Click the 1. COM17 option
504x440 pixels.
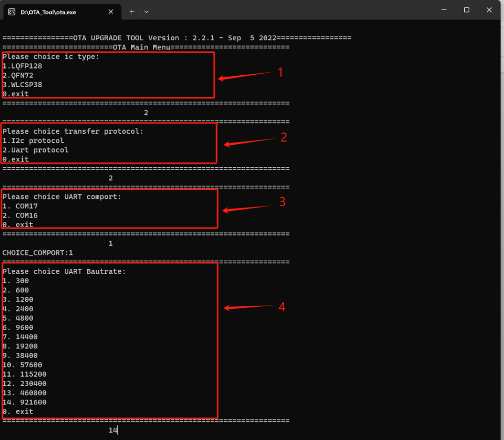[x=20, y=206]
